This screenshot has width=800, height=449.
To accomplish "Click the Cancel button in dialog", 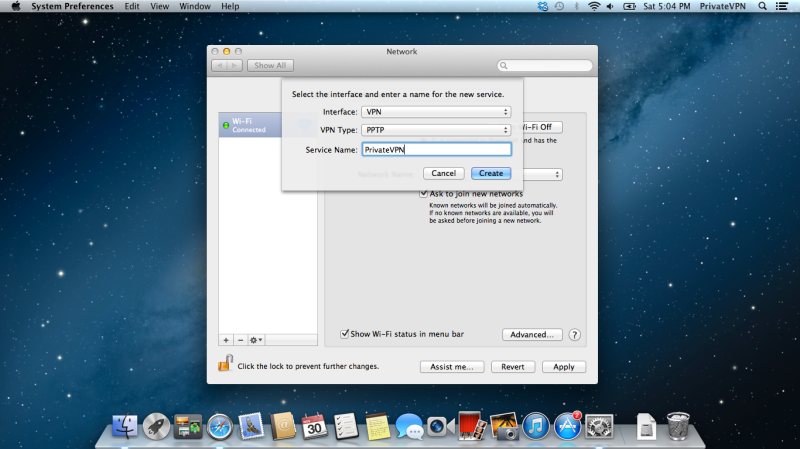I will point(444,173).
